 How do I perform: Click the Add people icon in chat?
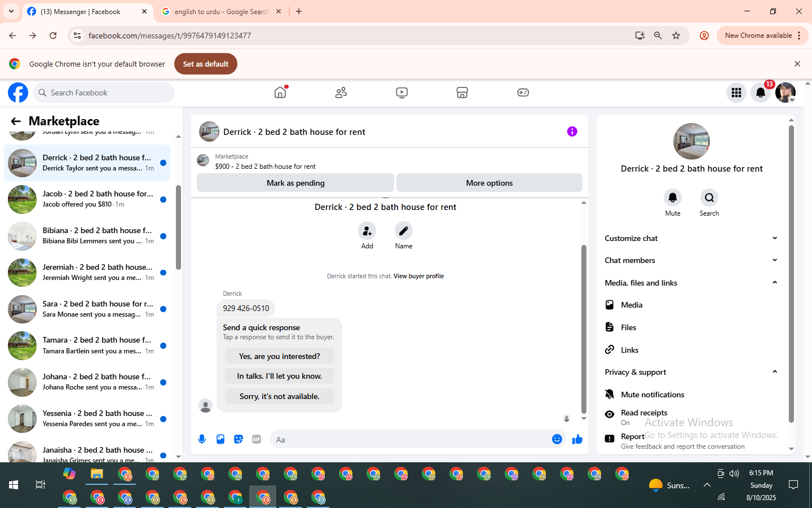pos(367,231)
